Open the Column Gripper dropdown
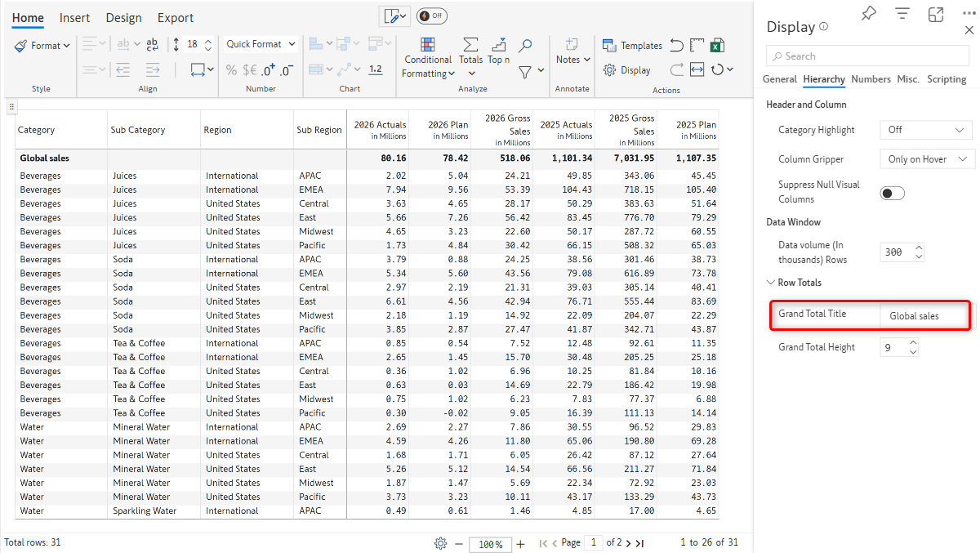 [925, 159]
